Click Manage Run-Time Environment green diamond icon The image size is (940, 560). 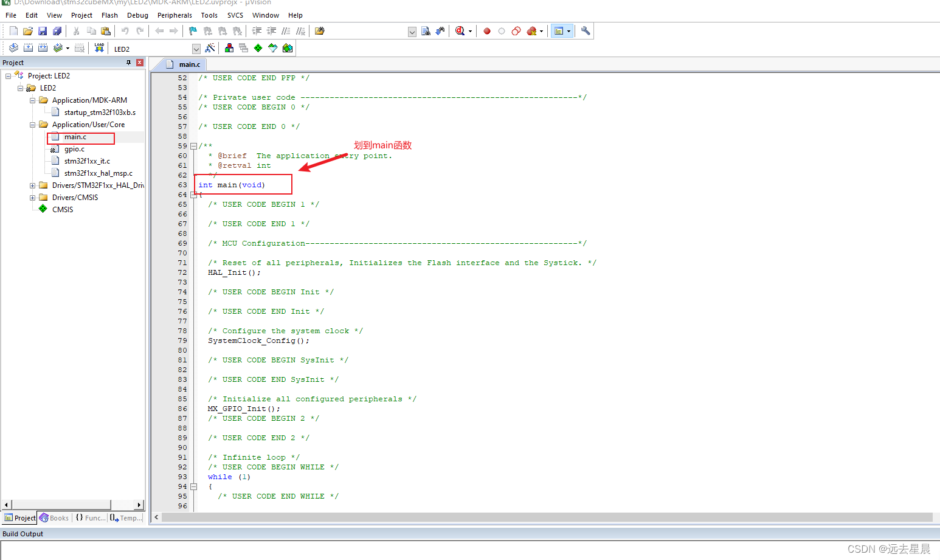(258, 48)
